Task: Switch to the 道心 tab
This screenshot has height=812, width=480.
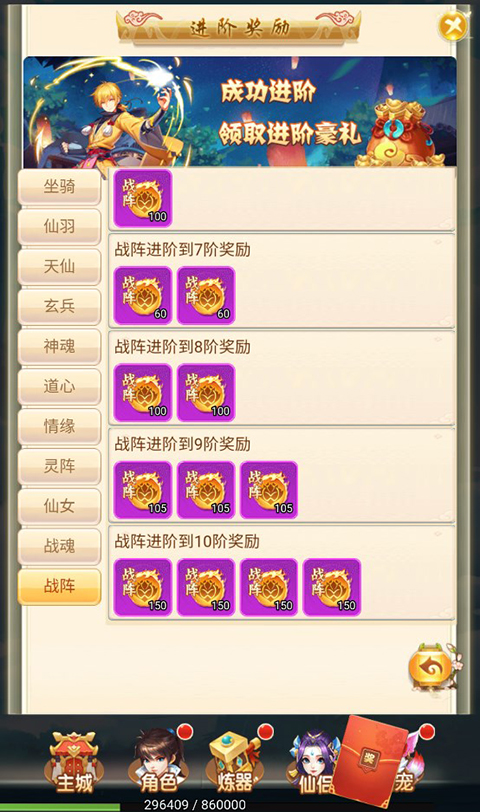Action: pyautogui.click(x=59, y=386)
